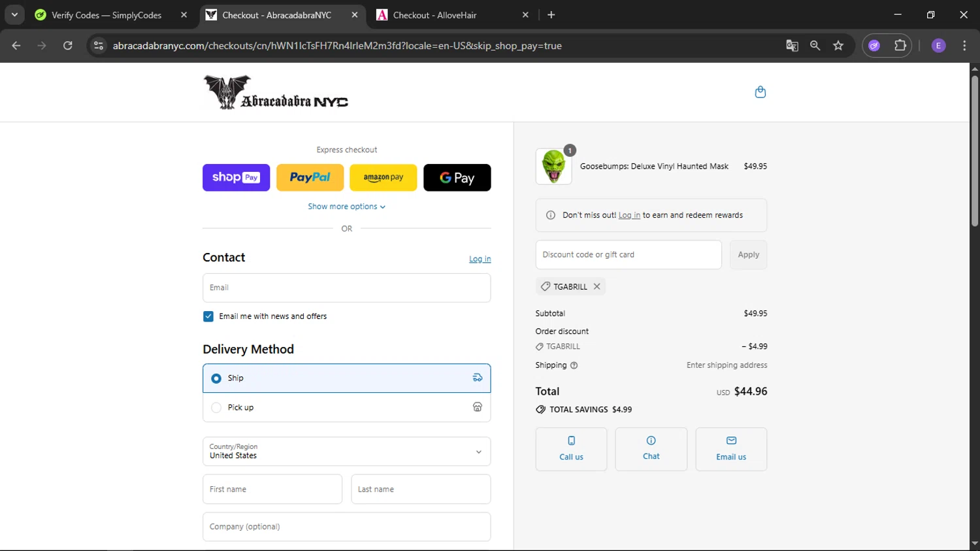Screen dimensions: 980x551
Task: Apply the discount code
Action: (x=748, y=255)
